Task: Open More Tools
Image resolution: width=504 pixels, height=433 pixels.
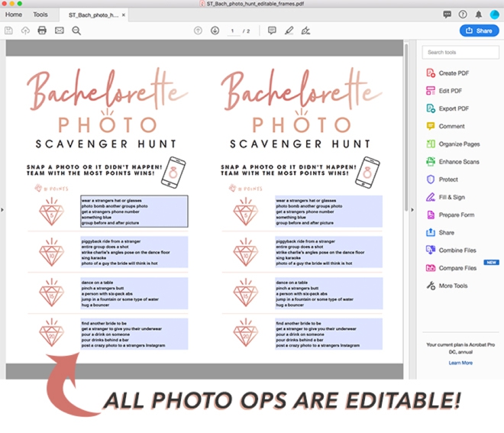Action: pyautogui.click(x=447, y=286)
